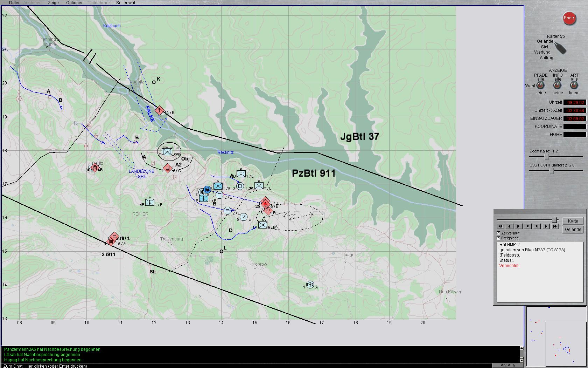Uncheck the Ereignisse checkbox
The height and width of the screenshot is (368, 588).
498,238
